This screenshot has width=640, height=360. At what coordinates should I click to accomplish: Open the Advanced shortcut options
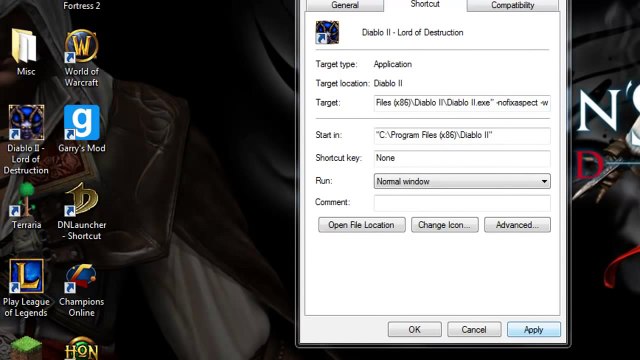[x=517, y=225]
